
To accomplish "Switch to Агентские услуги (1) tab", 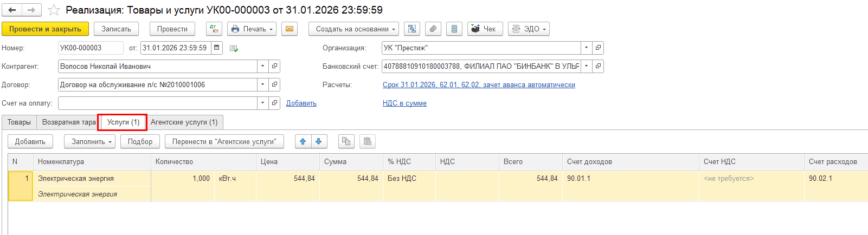I will click(184, 122).
